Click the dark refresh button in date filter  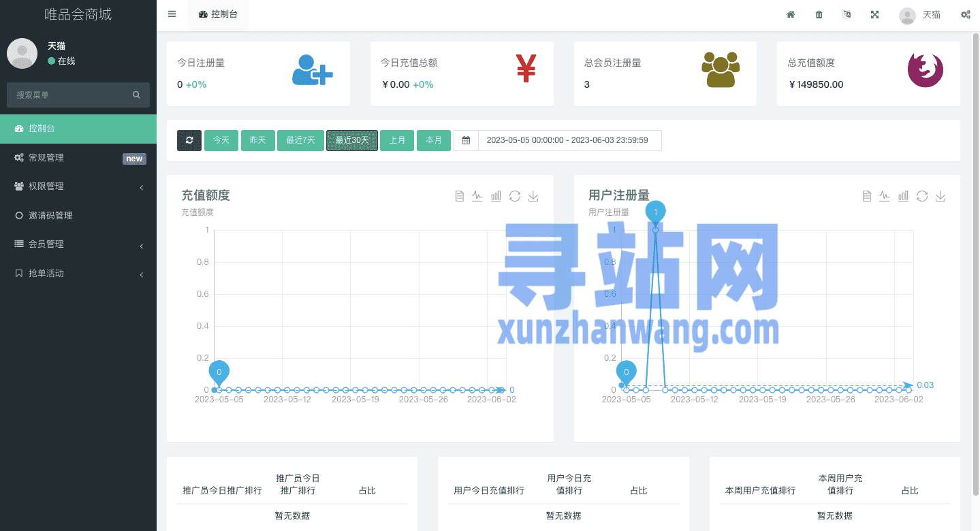click(189, 140)
